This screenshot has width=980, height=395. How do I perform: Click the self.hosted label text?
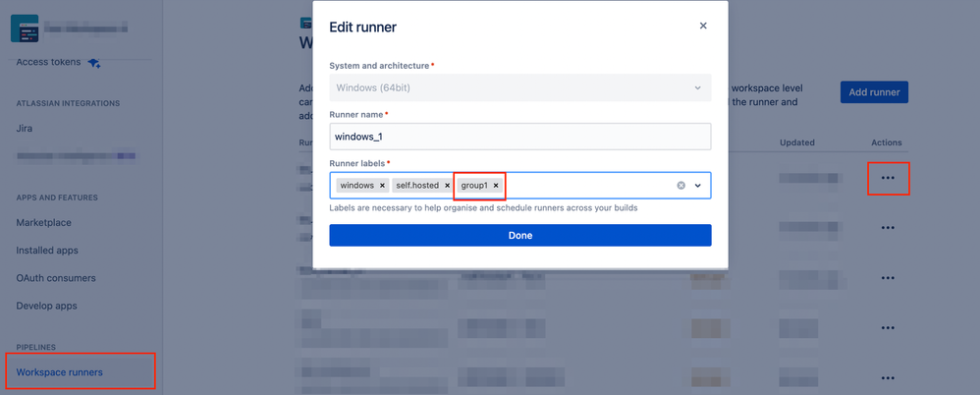pos(417,186)
